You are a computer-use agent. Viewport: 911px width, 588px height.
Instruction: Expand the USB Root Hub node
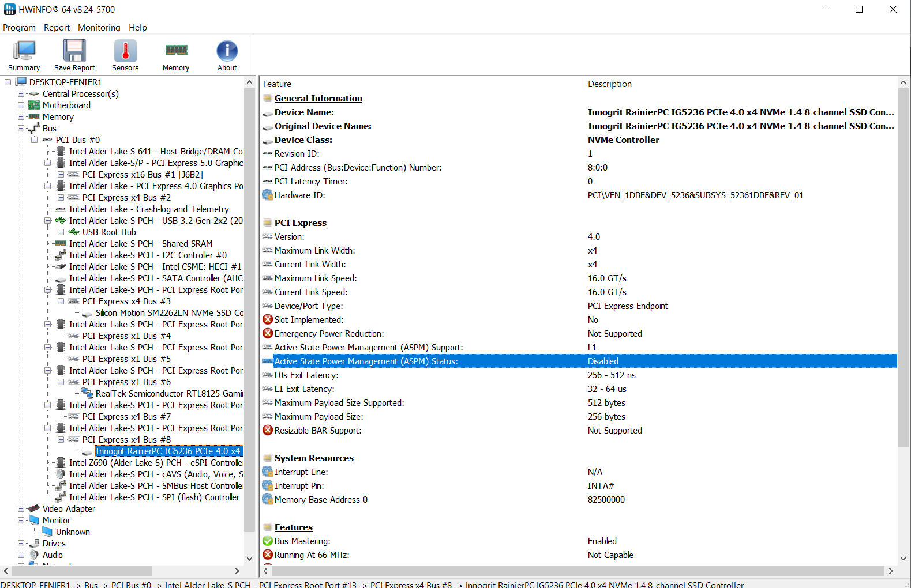coord(61,232)
